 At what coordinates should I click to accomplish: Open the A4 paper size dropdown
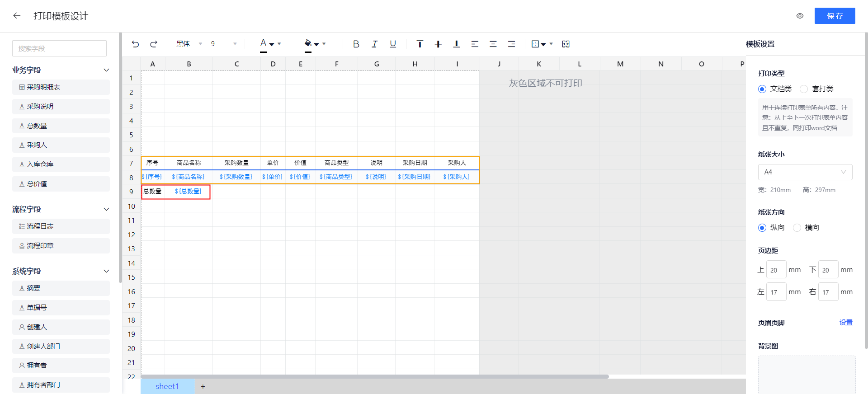(x=805, y=172)
